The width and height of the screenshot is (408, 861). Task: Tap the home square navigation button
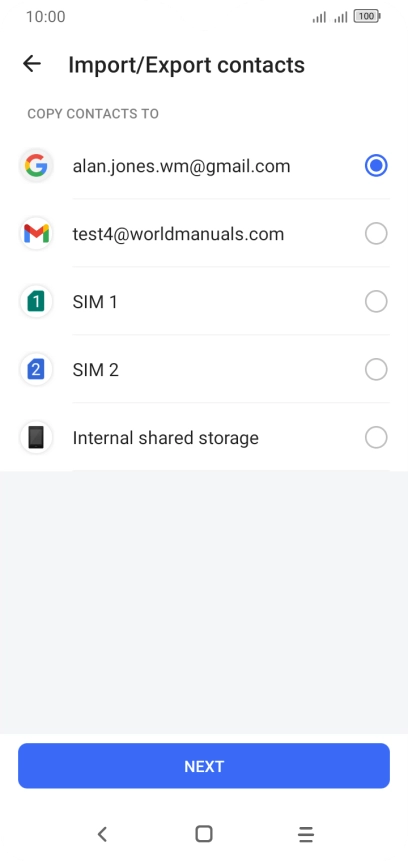[x=204, y=834]
